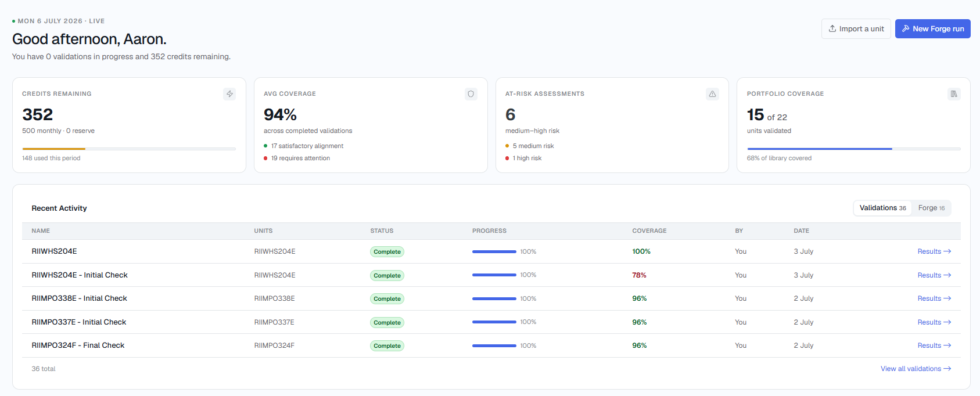Sort by the NAME column header

click(x=41, y=231)
